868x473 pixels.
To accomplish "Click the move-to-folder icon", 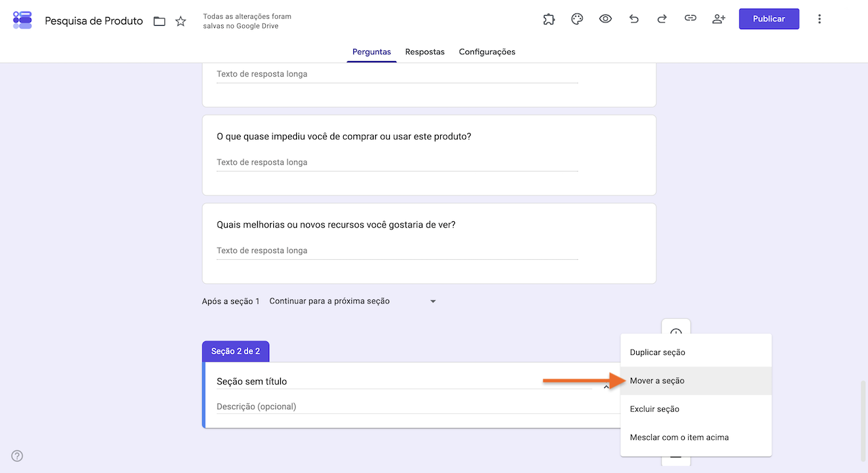I will pos(159,21).
